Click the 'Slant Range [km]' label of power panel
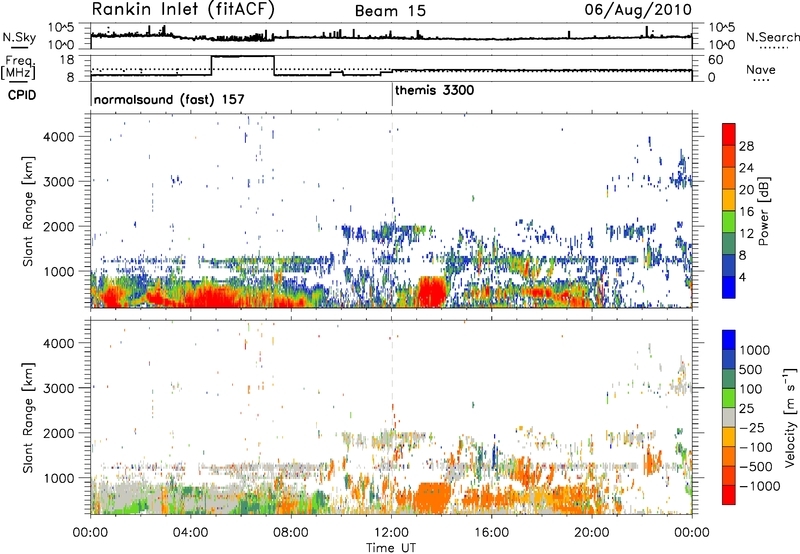Screen dimensions: 800x554 (x=28, y=211)
